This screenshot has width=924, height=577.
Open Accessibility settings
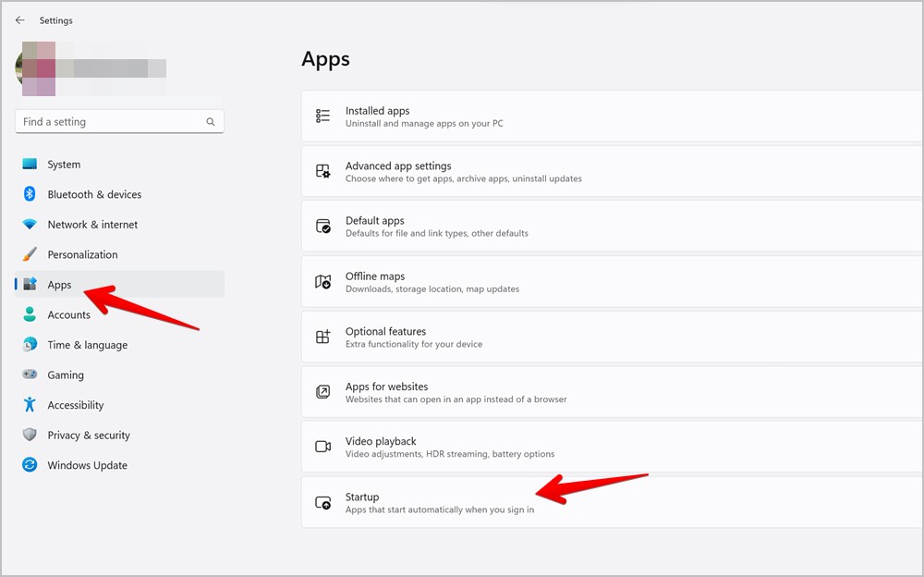pos(119,405)
